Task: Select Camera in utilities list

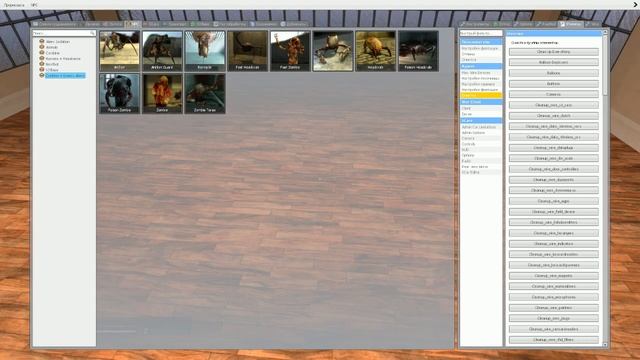Action: tap(481, 138)
